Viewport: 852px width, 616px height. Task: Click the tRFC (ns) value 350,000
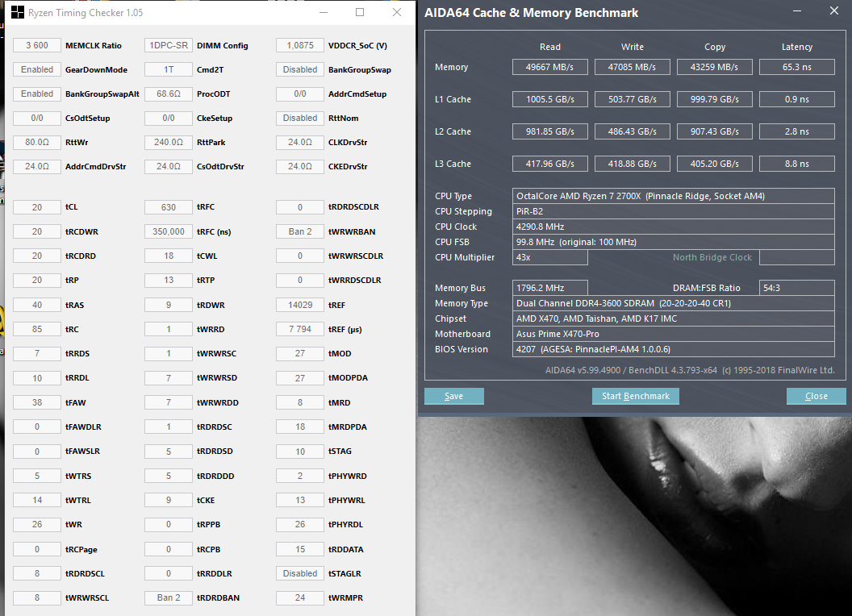coord(169,231)
